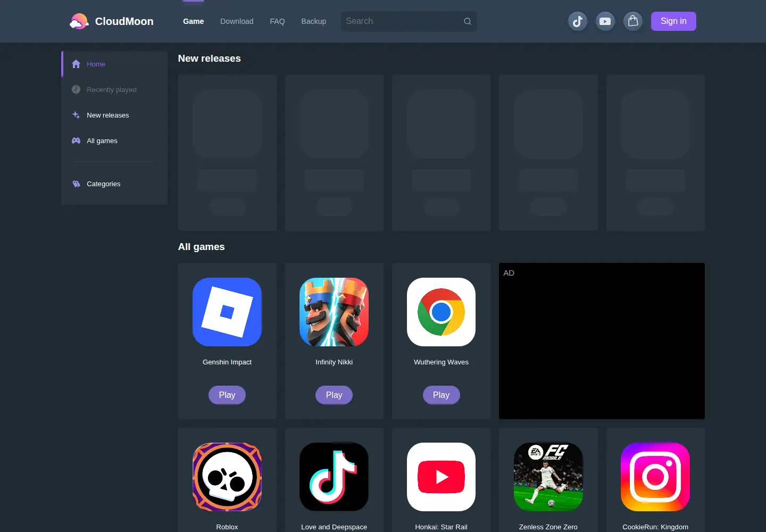Open the FAQ page
The image size is (766, 532).
(x=277, y=21)
